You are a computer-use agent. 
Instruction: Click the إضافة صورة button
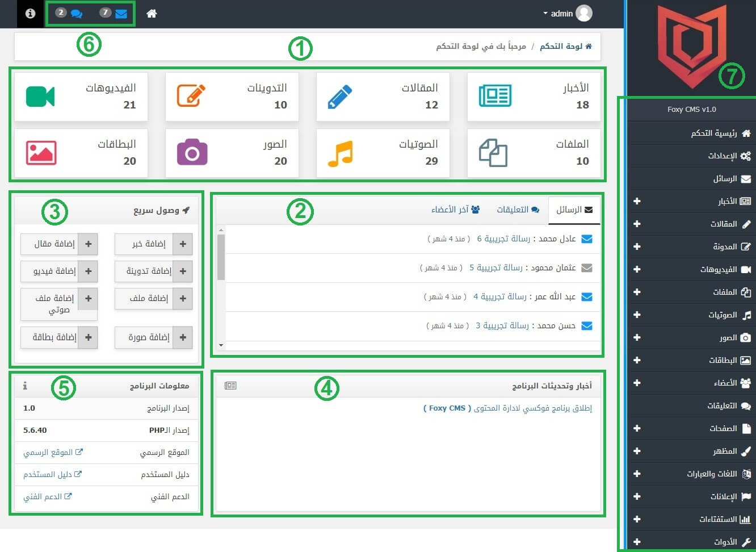153,337
